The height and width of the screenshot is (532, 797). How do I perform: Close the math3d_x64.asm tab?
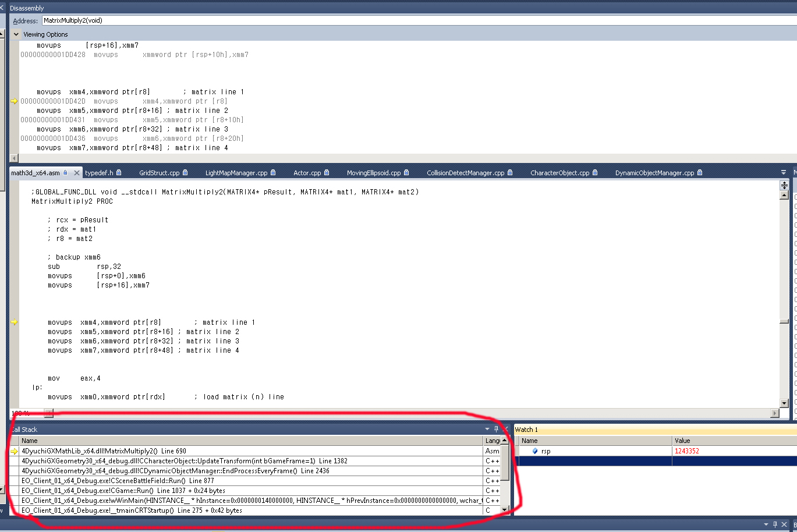(77, 173)
